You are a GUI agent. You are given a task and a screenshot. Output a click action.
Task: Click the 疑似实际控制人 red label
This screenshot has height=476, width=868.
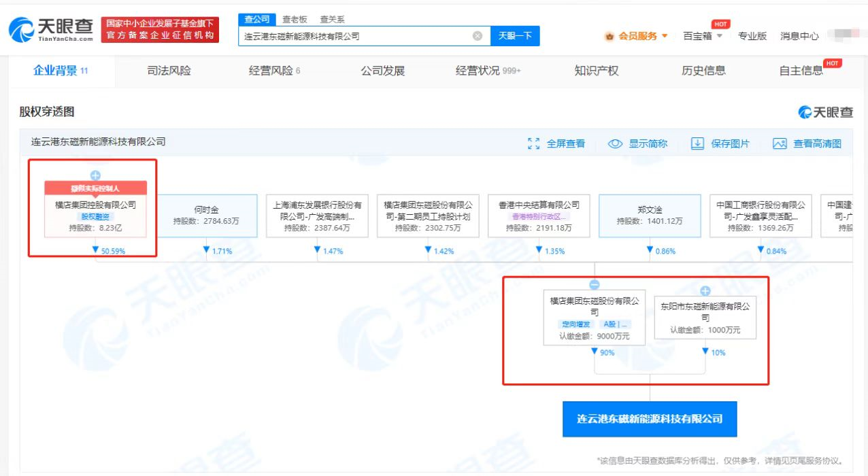pos(95,188)
